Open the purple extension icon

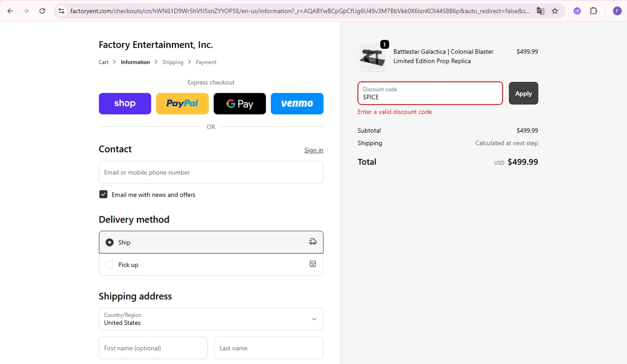pyautogui.click(x=577, y=11)
